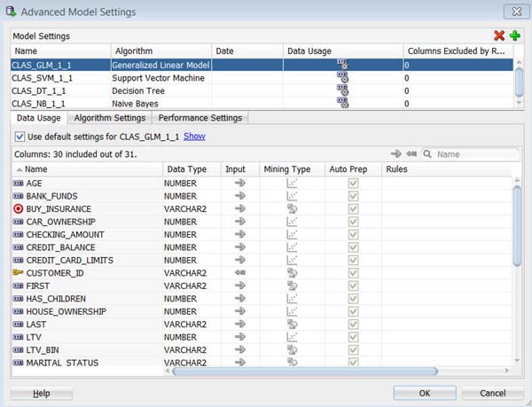Click Data Usage icon for CLAS_SVM_1_1
This screenshot has width=532, height=407.
342,78
